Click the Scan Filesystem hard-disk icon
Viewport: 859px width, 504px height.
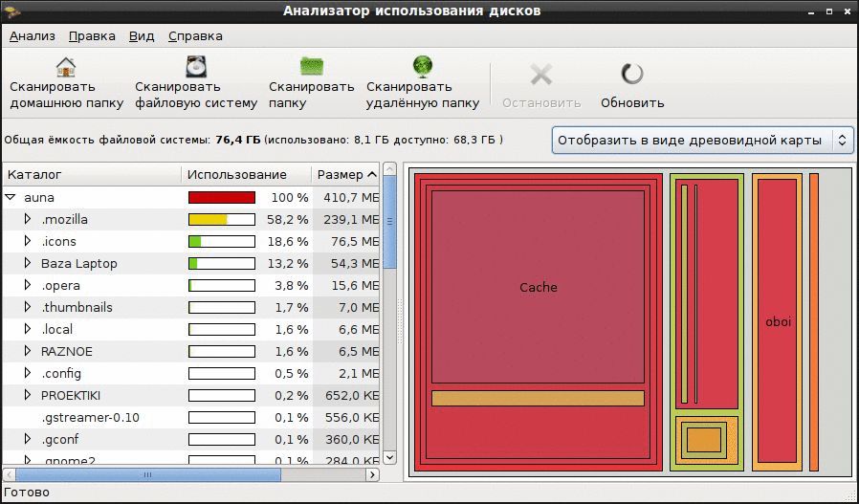pos(195,67)
